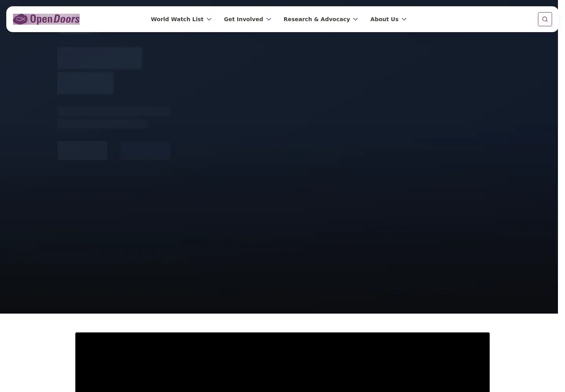
Task: Open the Get Involved dropdown
Action: pyautogui.click(x=248, y=19)
